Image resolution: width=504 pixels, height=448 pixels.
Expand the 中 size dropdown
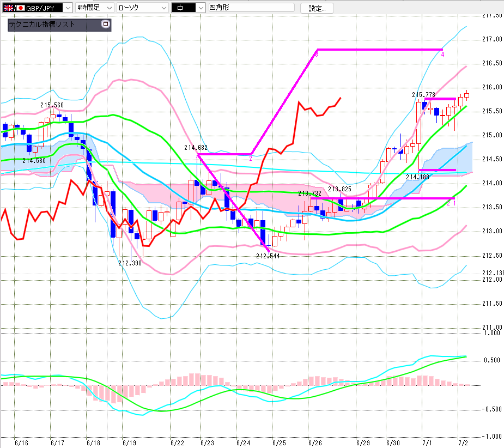(x=201, y=8)
